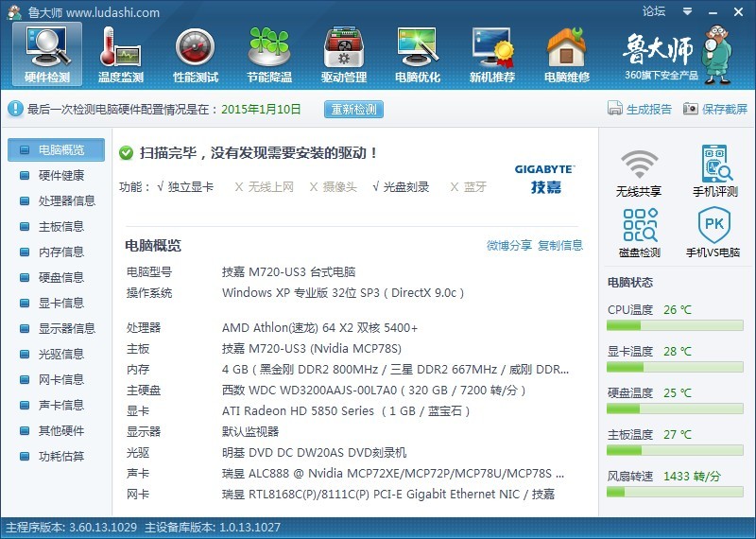Click 主设备库版本 1.0.13.1027 in status bar
This screenshot has width=756, height=539.
212,527
